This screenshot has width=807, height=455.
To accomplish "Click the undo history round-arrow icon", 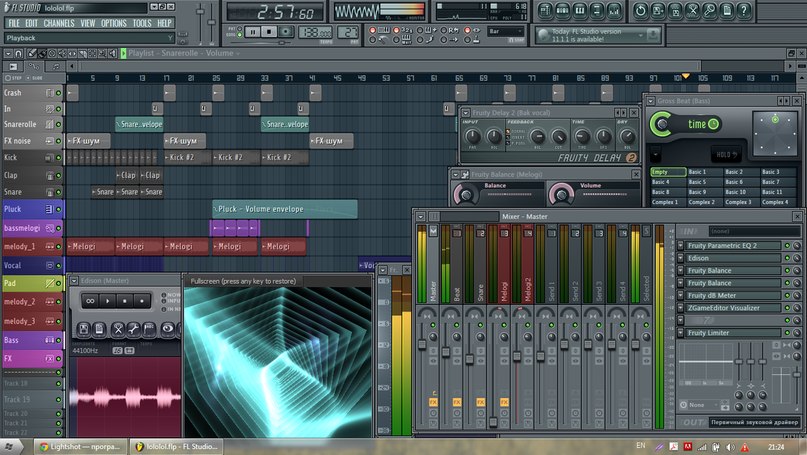I will coord(640,10).
